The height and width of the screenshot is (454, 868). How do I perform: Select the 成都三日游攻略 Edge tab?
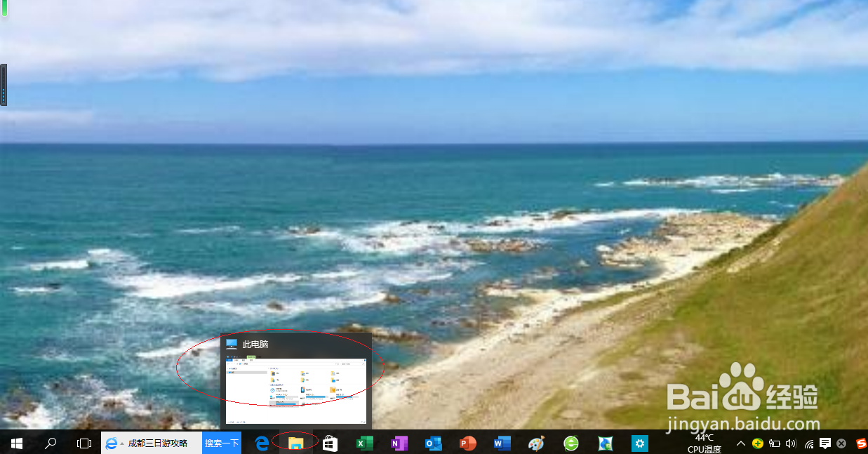point(149,443)
